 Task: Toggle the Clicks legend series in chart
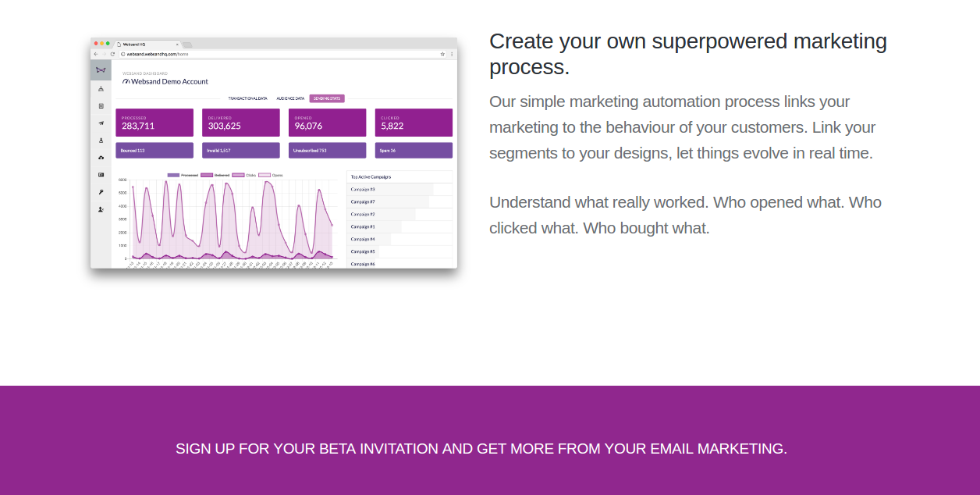245,175
